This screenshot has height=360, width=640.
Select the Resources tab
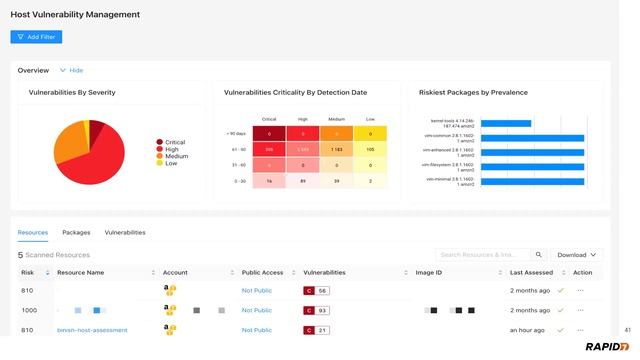click(33, 233)
